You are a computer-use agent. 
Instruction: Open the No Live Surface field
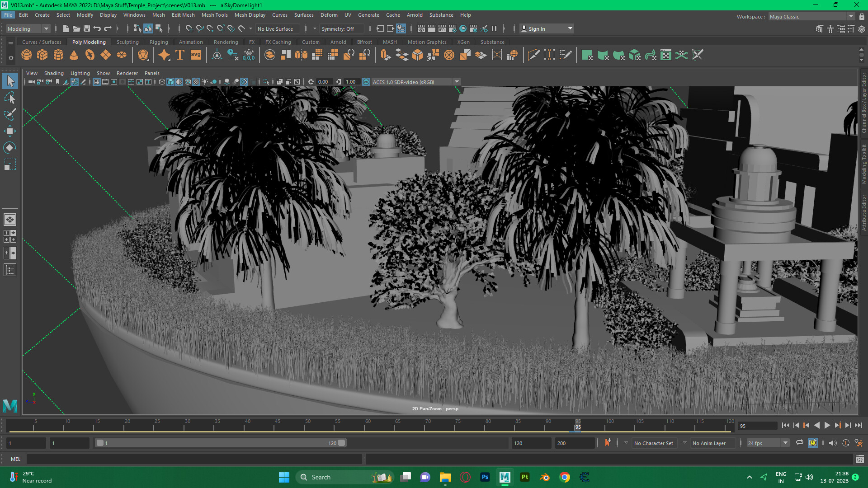278,28
